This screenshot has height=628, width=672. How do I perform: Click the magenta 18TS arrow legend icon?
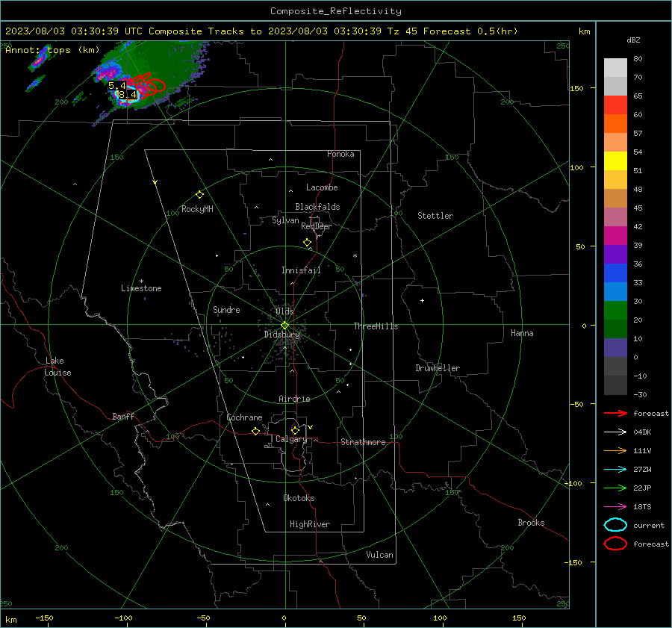tap(615, 507)
